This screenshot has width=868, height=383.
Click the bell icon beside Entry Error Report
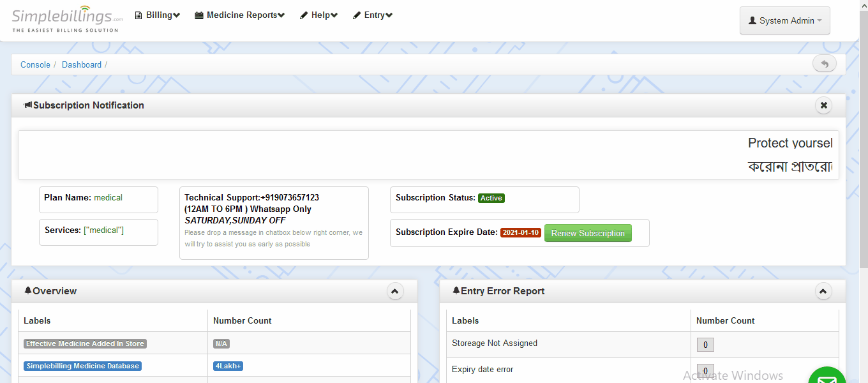click(x=456, y=291)
